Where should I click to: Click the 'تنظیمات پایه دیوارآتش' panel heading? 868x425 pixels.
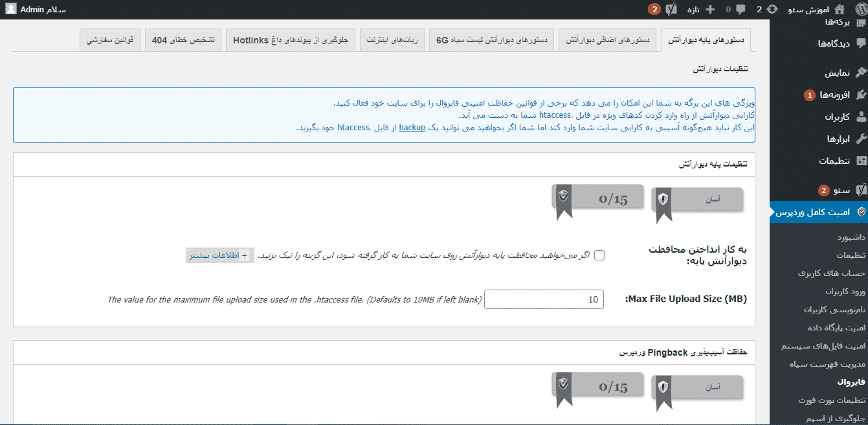tap(713, 165)
